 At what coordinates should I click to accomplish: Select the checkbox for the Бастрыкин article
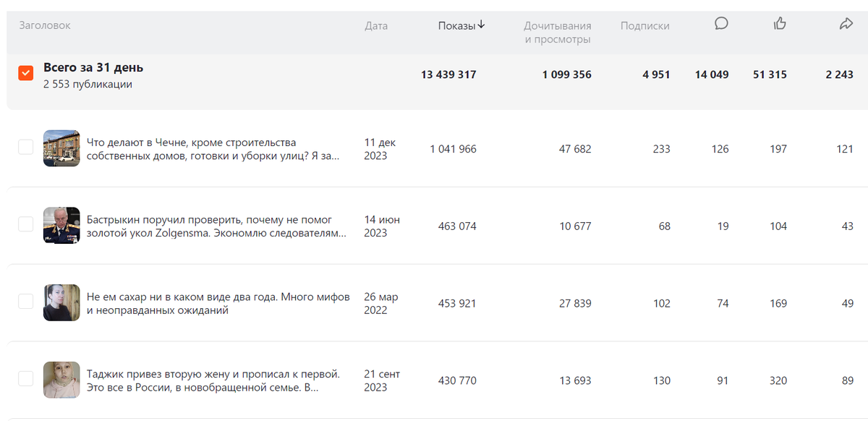(25, 225)
